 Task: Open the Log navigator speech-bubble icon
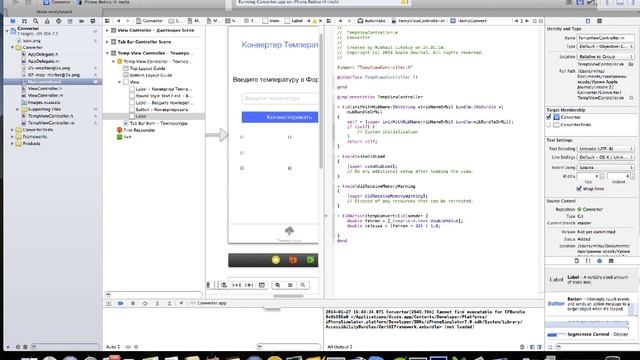(93, 21)
